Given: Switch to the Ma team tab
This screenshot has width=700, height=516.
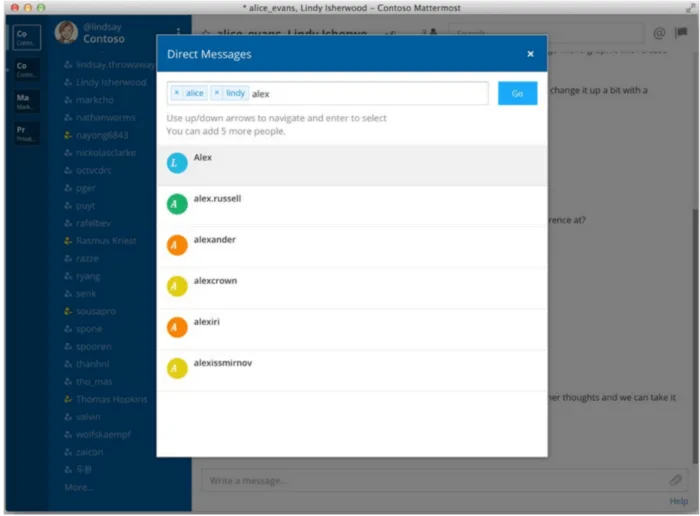Looking at the screenshot, I should pos(27,101).
